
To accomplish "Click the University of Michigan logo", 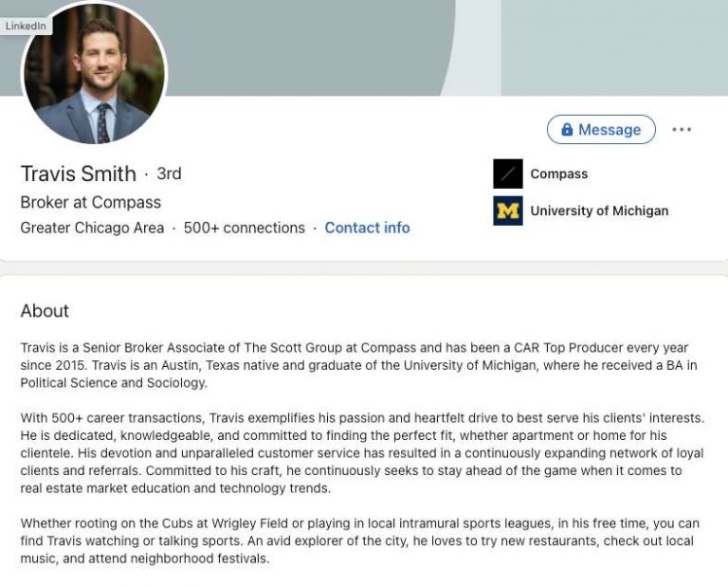I will click(508, 211).
